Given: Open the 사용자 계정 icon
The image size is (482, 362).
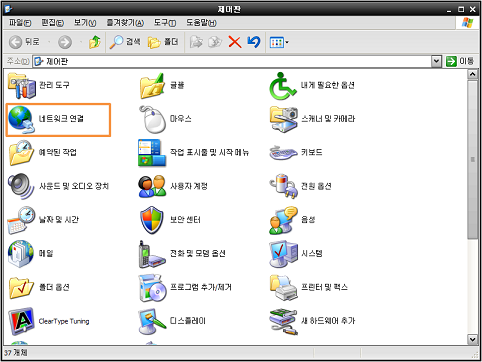Looking at the screenshot, I should [152, 186].
